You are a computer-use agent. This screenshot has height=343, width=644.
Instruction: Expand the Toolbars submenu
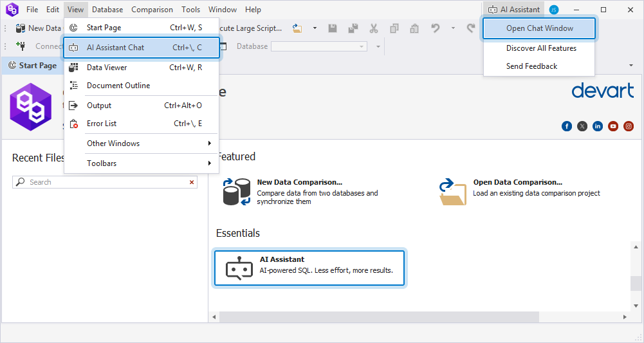[x=142, y=163]
